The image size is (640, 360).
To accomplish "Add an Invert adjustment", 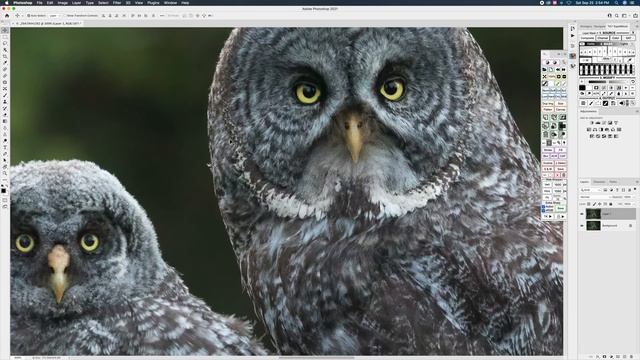I will (591, 136).
